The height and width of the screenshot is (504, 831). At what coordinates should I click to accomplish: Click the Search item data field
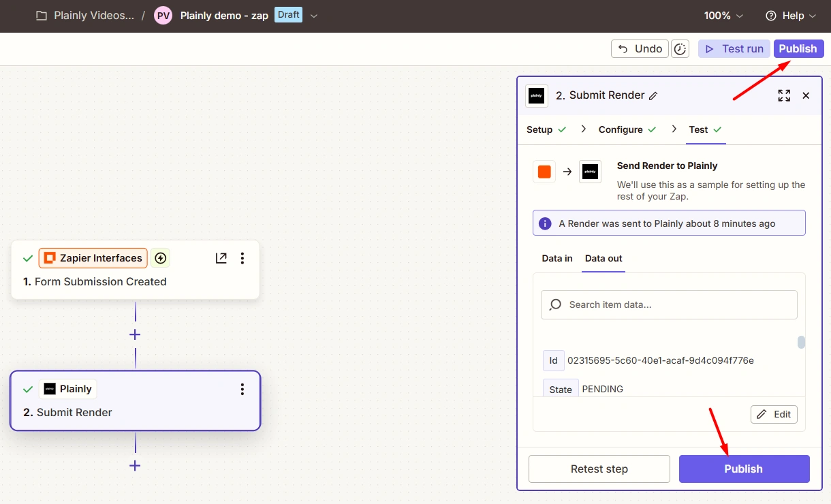pyautogui.click(x=669, y=304)
